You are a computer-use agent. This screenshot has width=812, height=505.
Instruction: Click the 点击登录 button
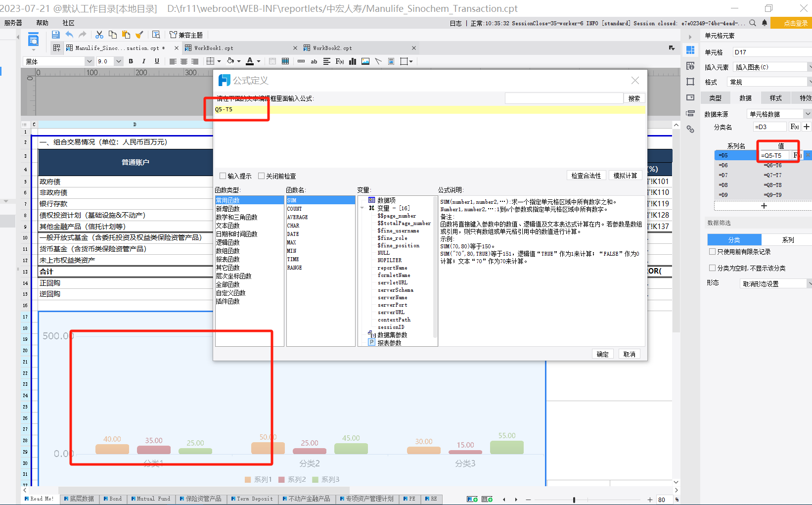point(792,23)
